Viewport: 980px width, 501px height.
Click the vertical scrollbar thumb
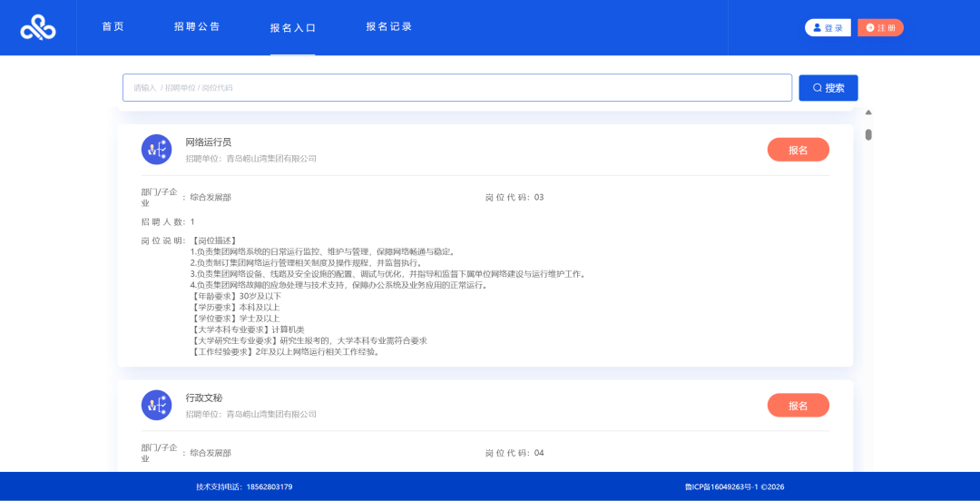868,134
